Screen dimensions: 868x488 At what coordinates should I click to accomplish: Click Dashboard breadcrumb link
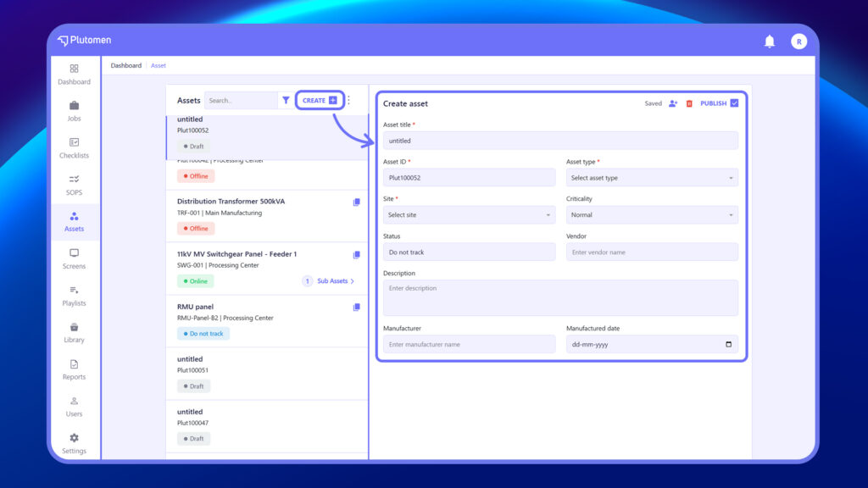126,65
